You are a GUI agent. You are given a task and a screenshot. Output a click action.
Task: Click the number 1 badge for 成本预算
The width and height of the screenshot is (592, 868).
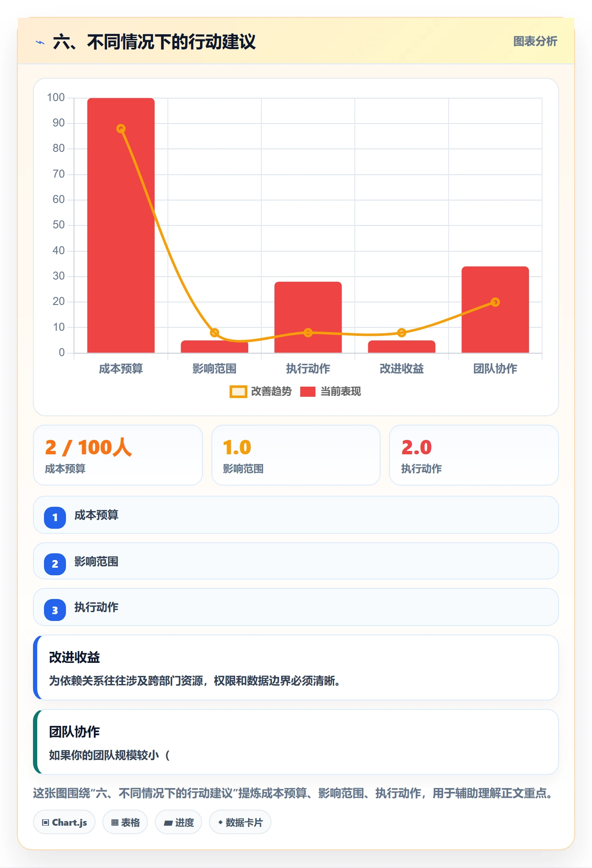[x=55, y=517]
